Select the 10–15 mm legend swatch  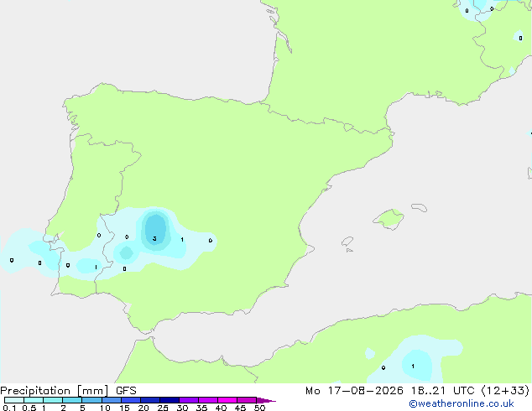(111, 400)
